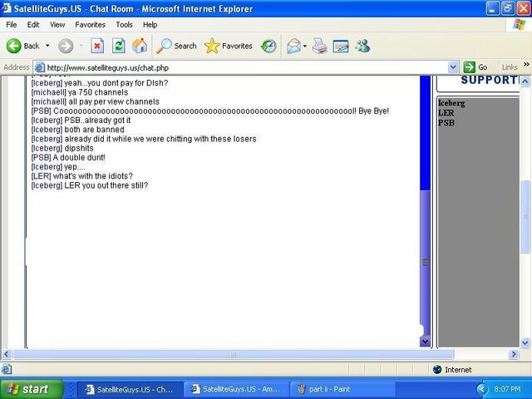This screenshot has height=399, width=532.
Task: Open Messenger people icon in toolbar
Action: 362,46
